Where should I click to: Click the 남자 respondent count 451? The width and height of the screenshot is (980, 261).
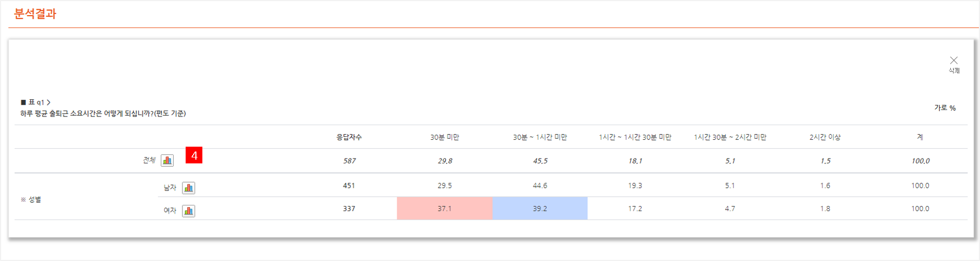point(349,186)
